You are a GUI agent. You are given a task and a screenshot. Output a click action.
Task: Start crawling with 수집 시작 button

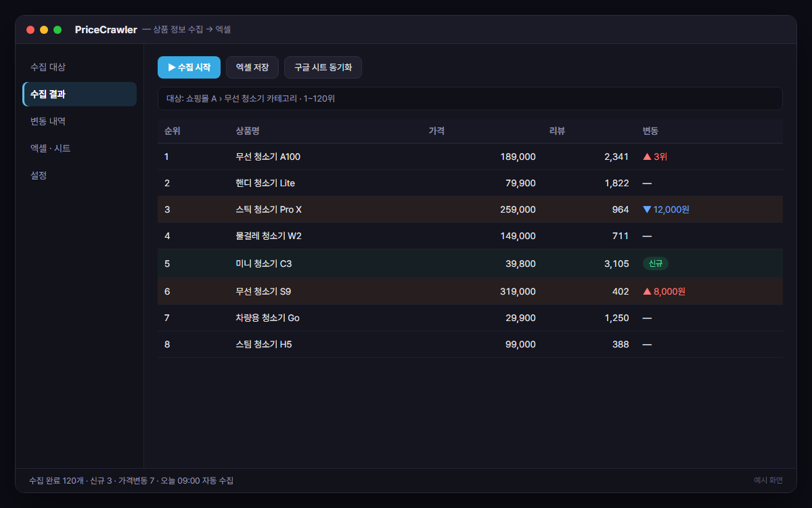click(x=189, y=68)
